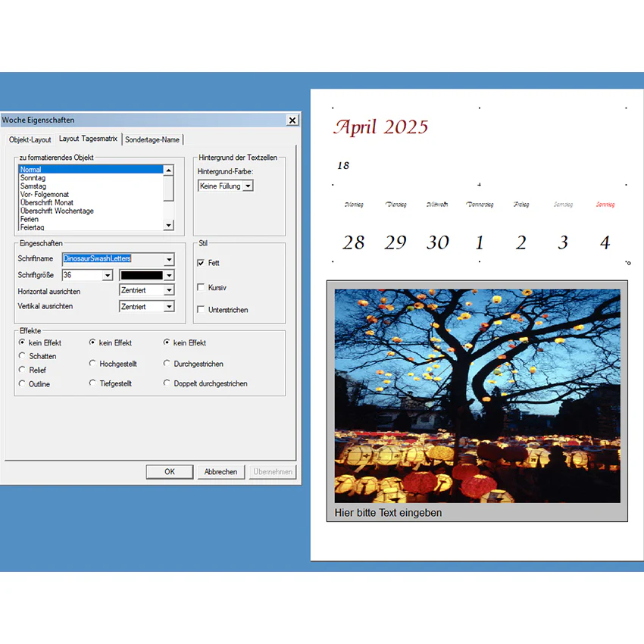Click calendar day 30
This screenshot has height=644, width=644.
(438, 242)
